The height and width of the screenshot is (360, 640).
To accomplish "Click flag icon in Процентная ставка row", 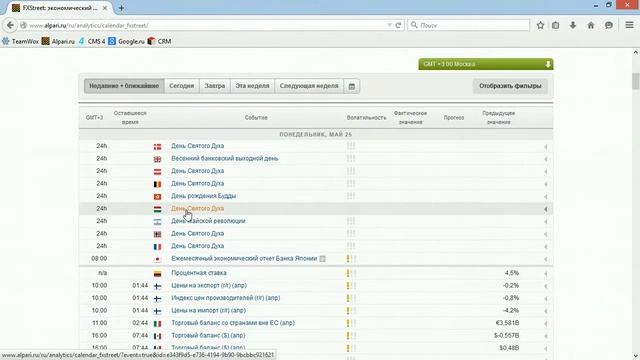I will [x=157, y=273].
